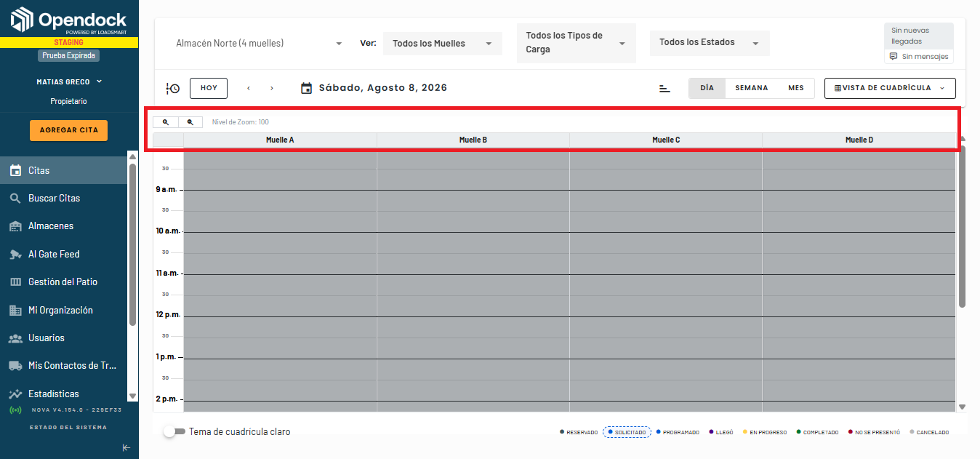The width and height of the screenshot is (980, 459).
Task: Toggle Tema de cuadrícula claro switch
Action: pos(174,431)
